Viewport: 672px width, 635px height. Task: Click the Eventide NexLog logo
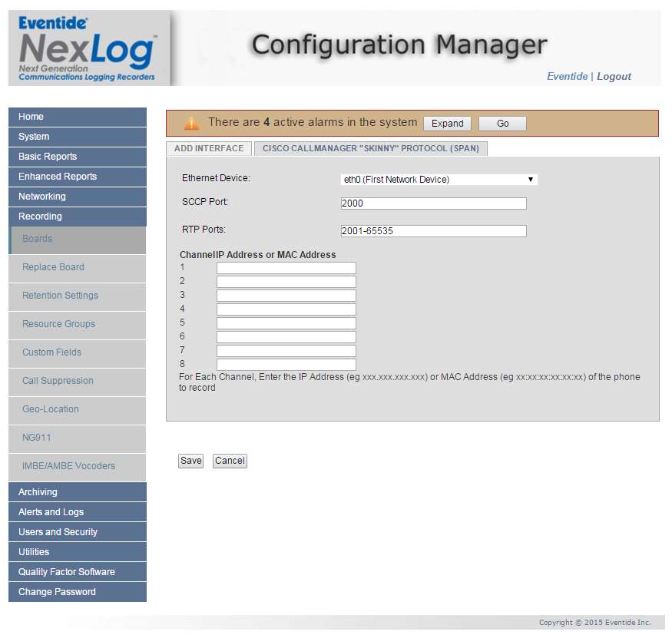click(x=88, y=48)
